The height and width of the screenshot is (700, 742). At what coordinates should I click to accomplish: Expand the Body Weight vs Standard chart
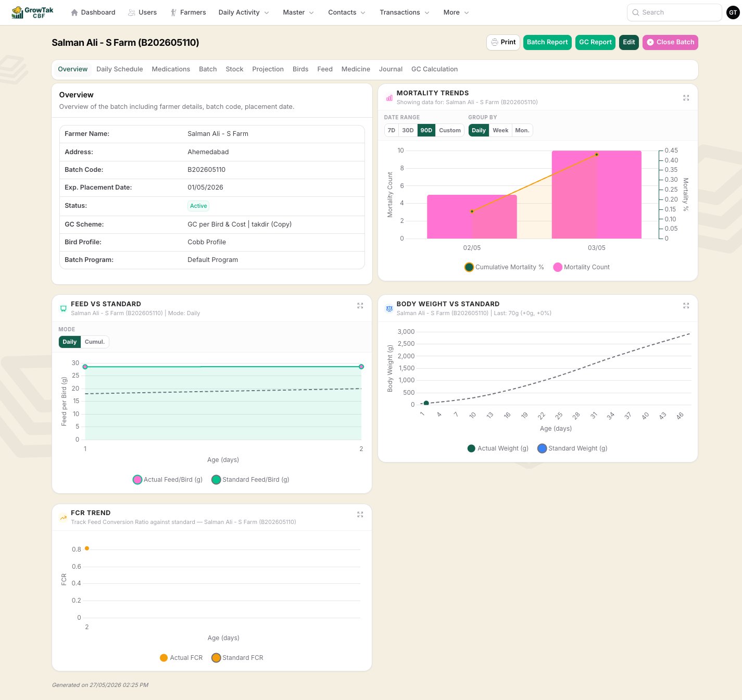pyautogui.click(x=686, y=306)
